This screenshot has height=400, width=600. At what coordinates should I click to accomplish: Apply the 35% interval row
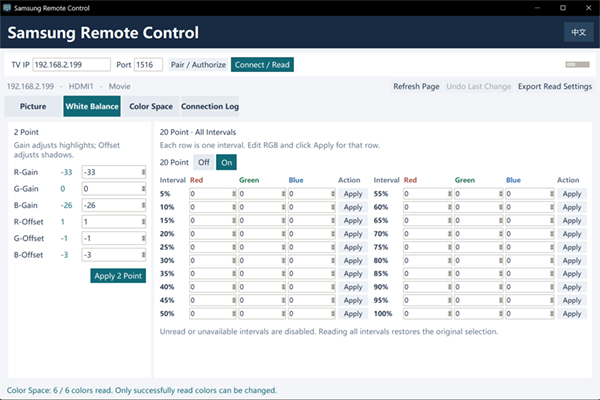(x=353, y=274)
